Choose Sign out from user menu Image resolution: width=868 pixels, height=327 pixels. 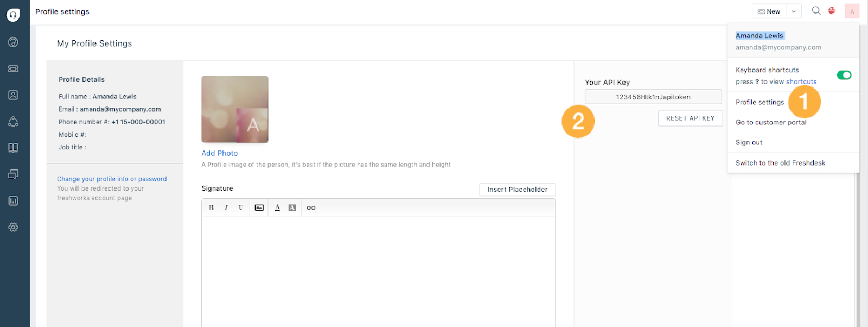coord(749,142)
